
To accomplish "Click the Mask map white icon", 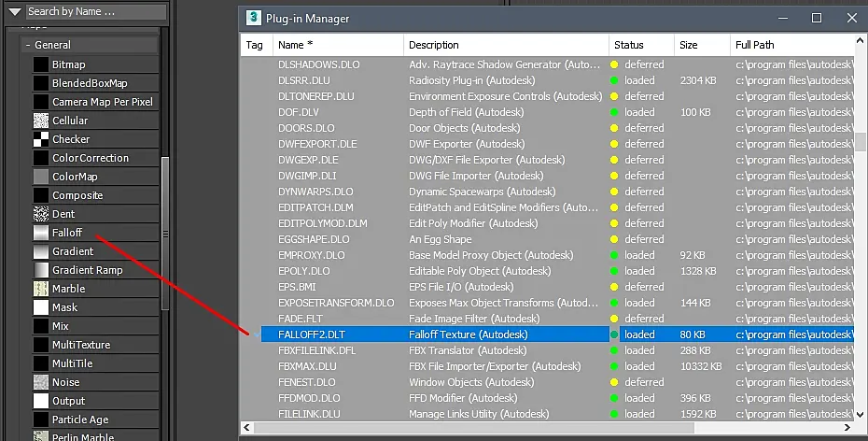I will click(40, 307).
